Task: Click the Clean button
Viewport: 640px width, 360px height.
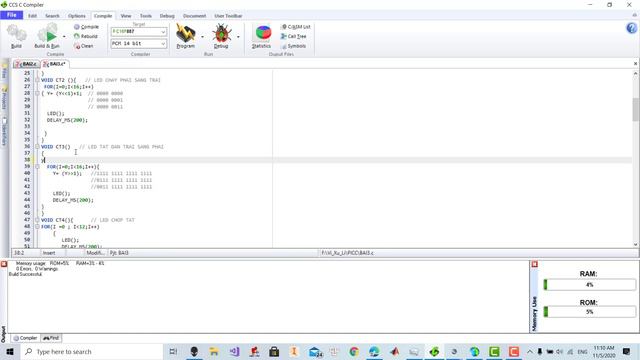Action: [x=84, y=46]
